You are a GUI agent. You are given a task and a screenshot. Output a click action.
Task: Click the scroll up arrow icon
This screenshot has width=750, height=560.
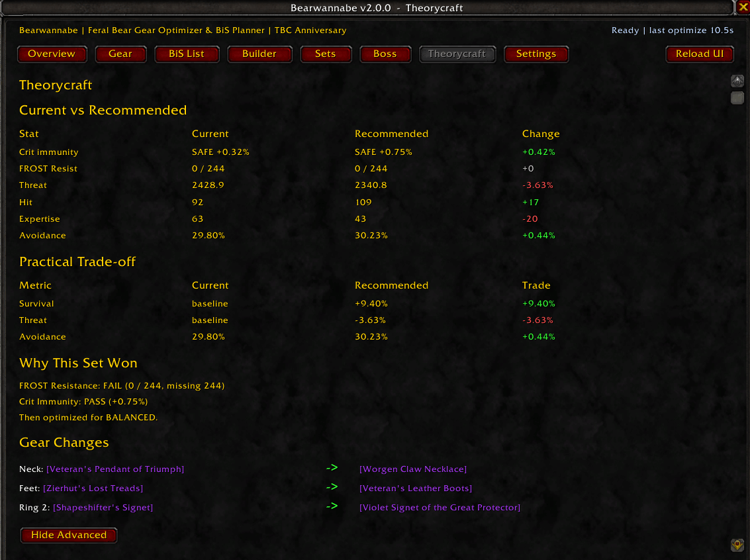click(x=737, y=81)
